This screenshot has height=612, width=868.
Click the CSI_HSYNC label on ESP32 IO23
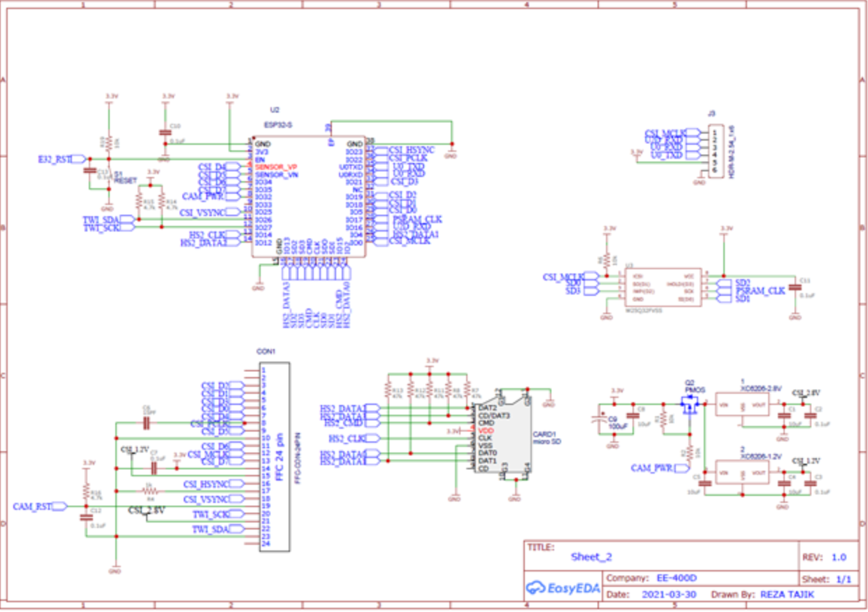412,150
